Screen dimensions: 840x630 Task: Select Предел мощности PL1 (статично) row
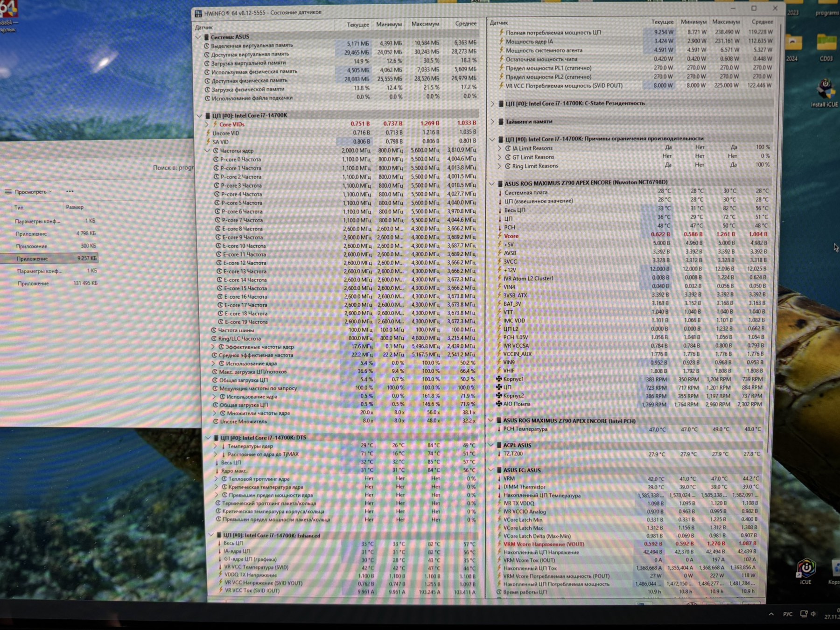(635, 68)
